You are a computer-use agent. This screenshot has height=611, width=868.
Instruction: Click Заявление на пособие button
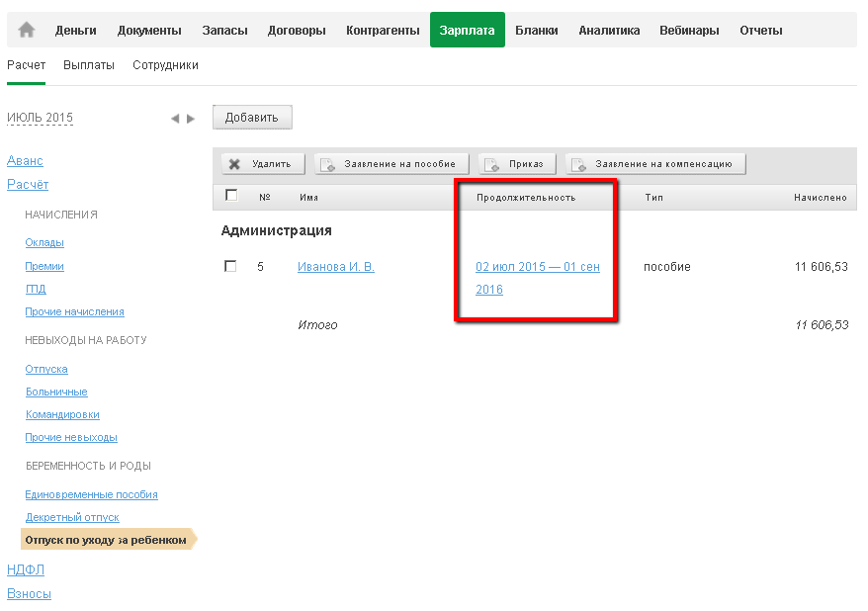(391, 164)
